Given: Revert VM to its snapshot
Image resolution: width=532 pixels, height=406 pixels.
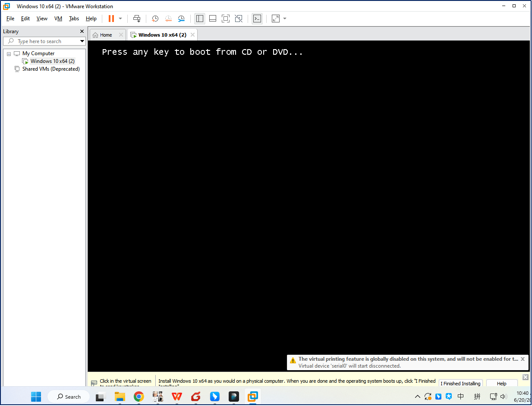Looking at the screenshot, I should click(168, 19).
